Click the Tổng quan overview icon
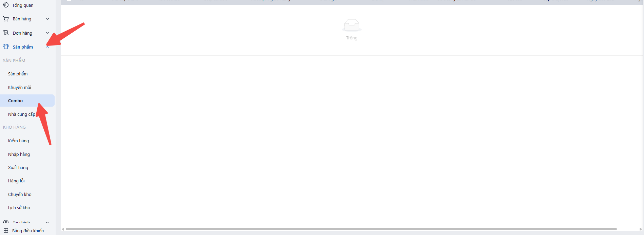Screen dimensions: 644x235 point(6,5)
